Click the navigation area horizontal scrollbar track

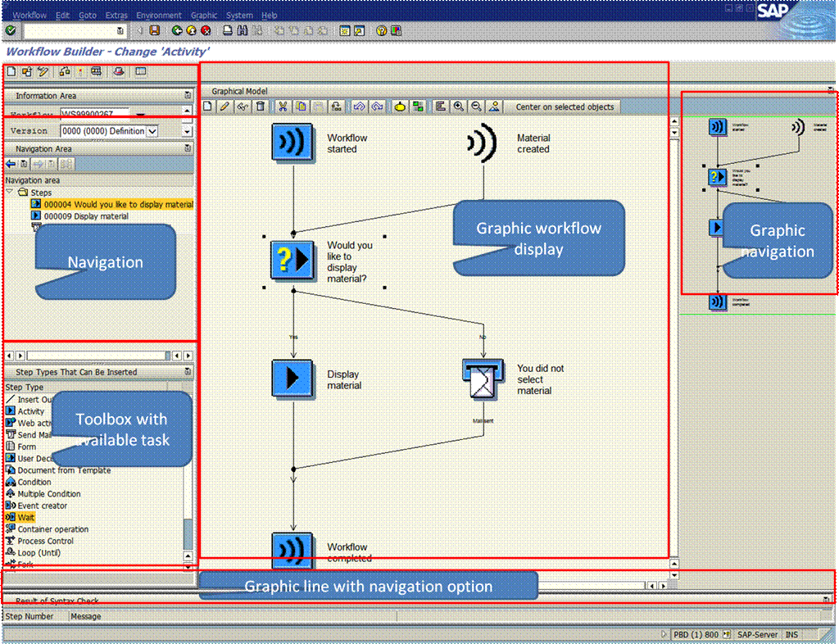(x=97, y=355)
